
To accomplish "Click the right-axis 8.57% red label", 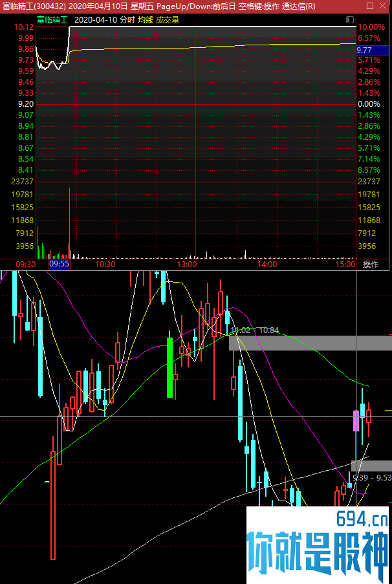I will click(x=369, y=38).
